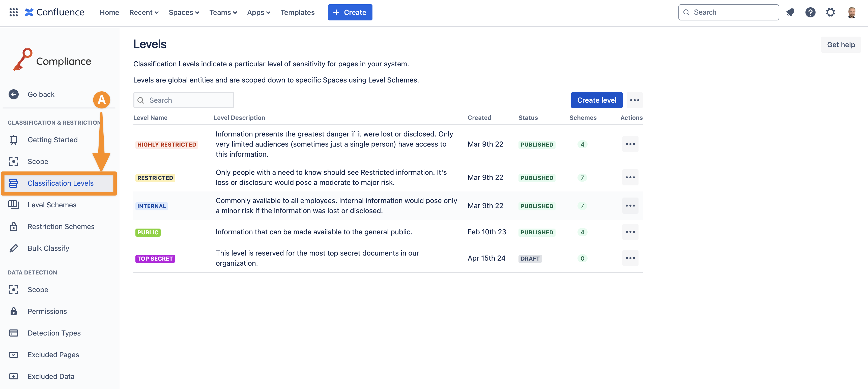Viewport: 868px width, 389px height.
Task: Open actions menu for Top Secret level
Action: pos(630,258)
